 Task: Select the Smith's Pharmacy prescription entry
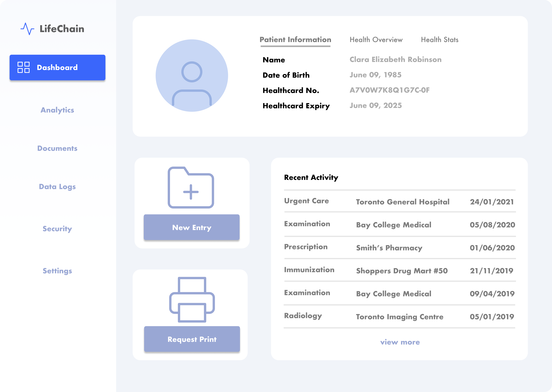(x=389, y=248)
